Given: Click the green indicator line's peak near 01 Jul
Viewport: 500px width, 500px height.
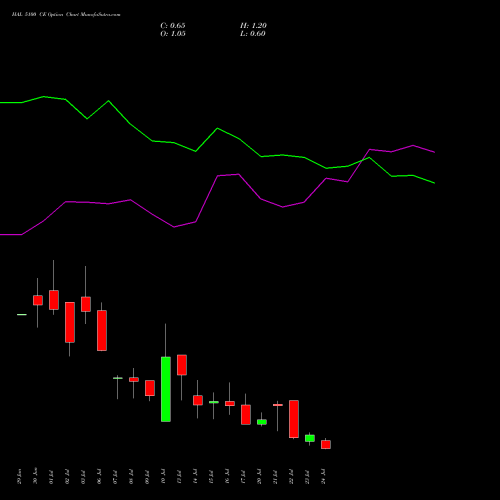Looking at the screenshot, I should 44,97.
